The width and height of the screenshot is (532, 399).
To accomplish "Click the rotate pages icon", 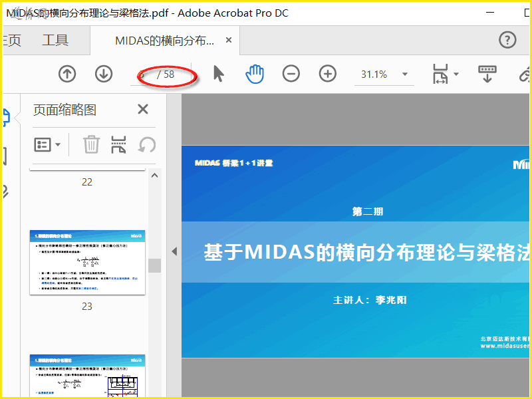I will [147, 145].
